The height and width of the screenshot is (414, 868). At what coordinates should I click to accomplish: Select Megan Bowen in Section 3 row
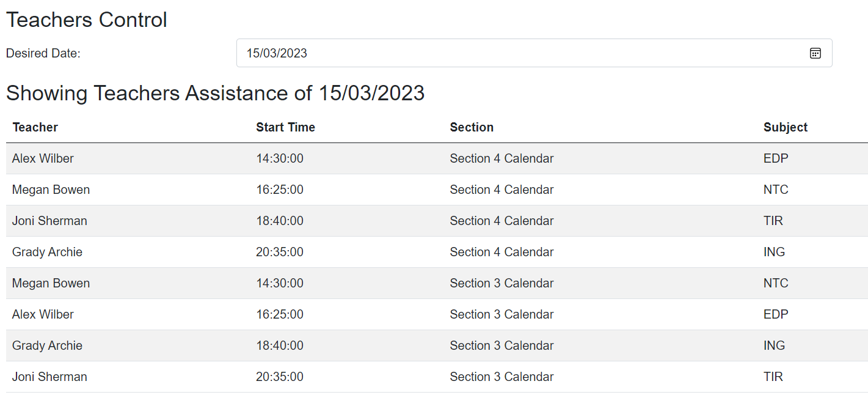point(51,283)
